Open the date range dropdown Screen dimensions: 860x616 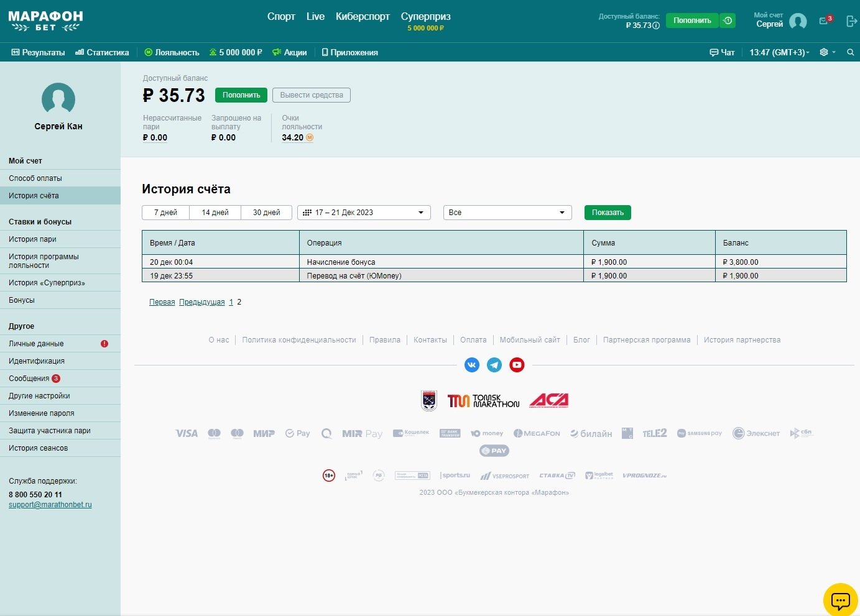click(x=364, y=213)
